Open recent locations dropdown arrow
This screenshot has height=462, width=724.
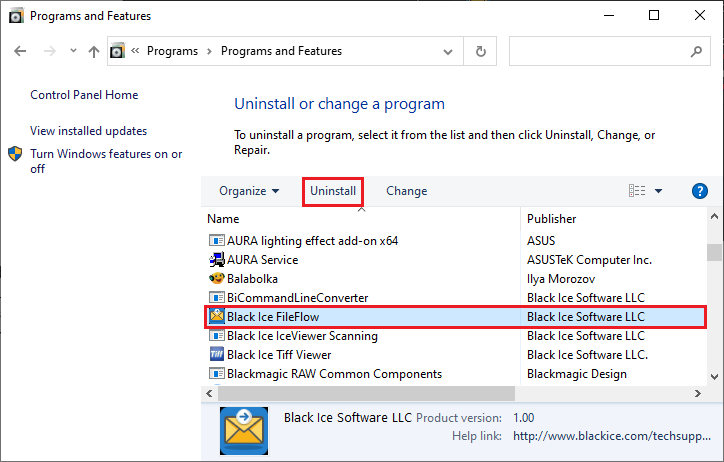click(x=73, y=51)
